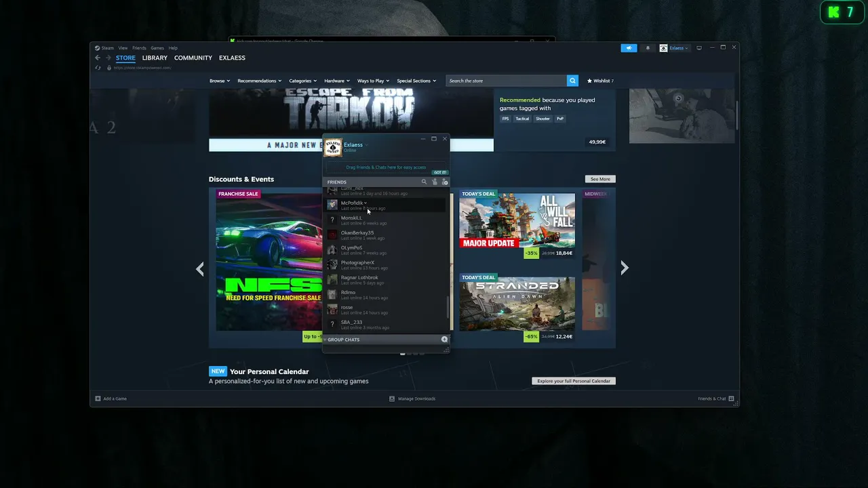Image resolution: width=868 pixels, height=488 pixels.
Task: Open the Games menu
Action: pos(157,48)
